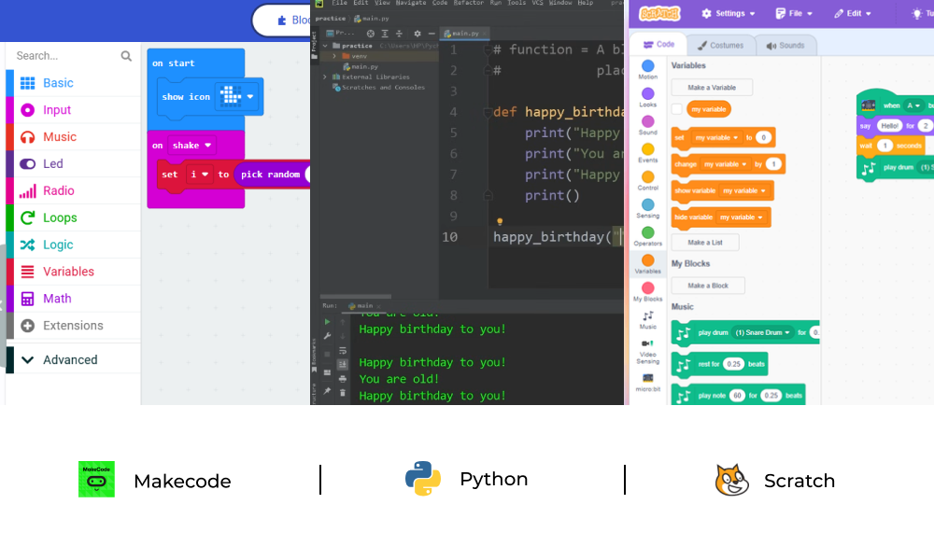Click the print icon in Run console
Viewport: 934px width, 560px height.
[343, 378]
